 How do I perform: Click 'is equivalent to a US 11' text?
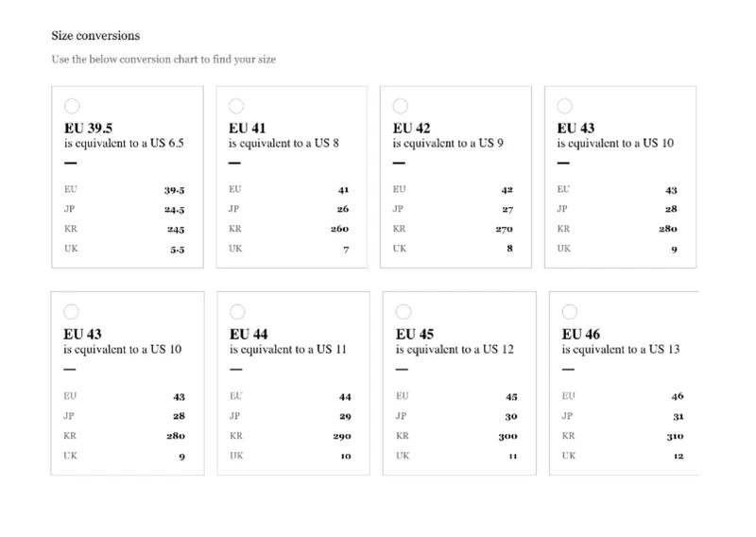(x=288, y=350)
